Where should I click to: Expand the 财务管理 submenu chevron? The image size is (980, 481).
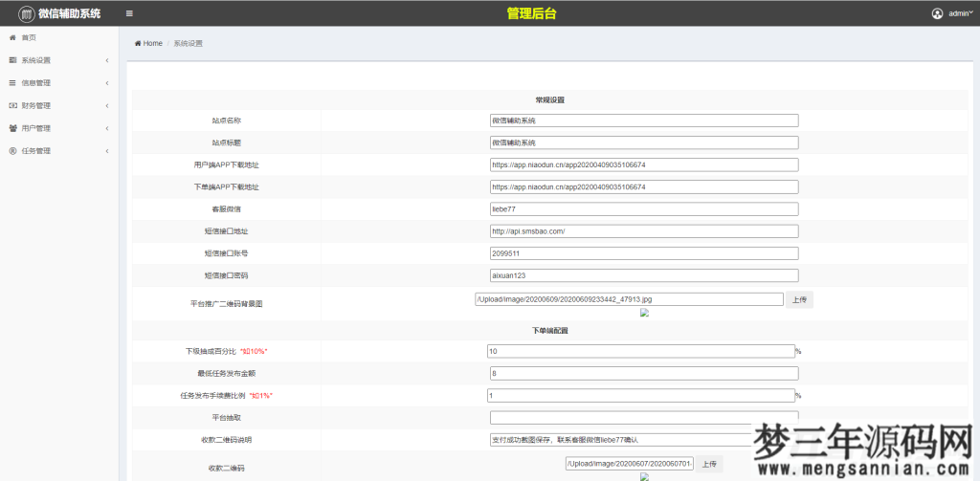(106, 105)
